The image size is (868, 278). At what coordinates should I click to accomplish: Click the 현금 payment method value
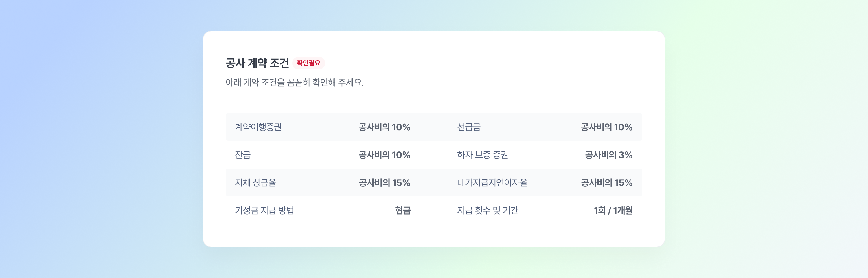tap(403, 211)
